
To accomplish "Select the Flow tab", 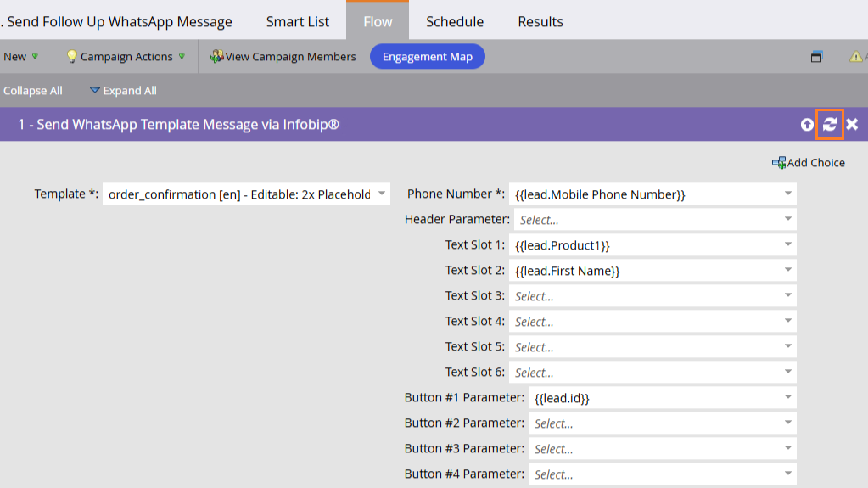I will (378, 21).
